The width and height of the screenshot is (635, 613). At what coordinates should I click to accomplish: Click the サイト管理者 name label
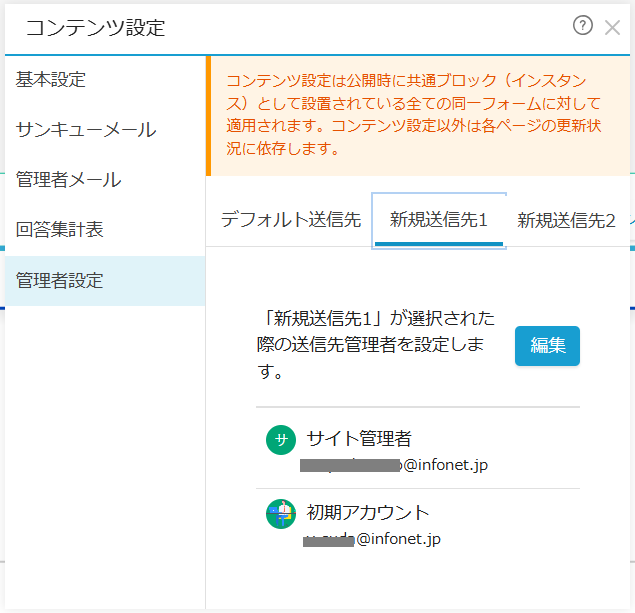tap(359, 439)
